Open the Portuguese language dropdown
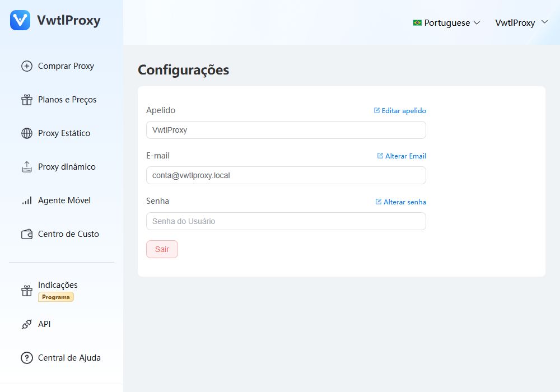This screenshot has width=560, height=392. click(x=446, y=23)
